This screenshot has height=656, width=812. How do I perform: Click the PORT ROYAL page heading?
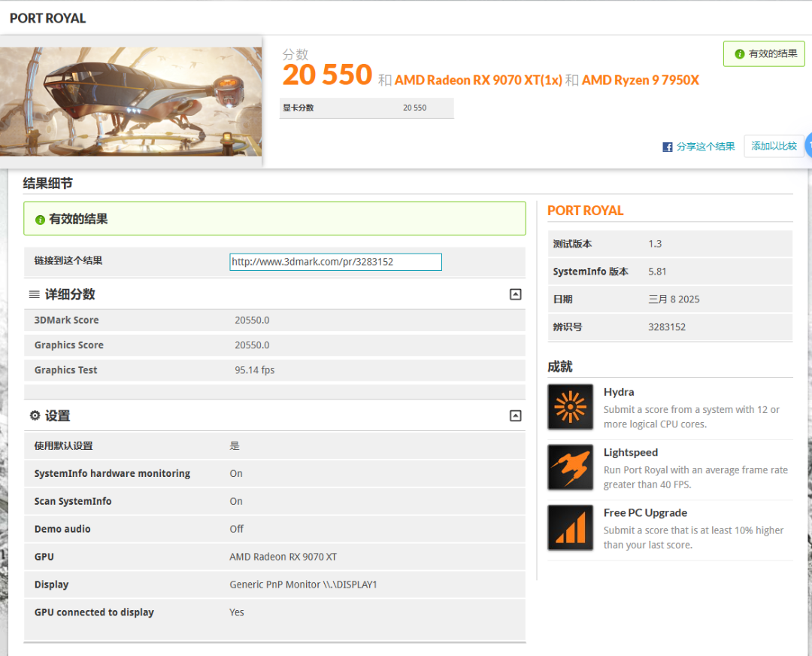(47, 18)
